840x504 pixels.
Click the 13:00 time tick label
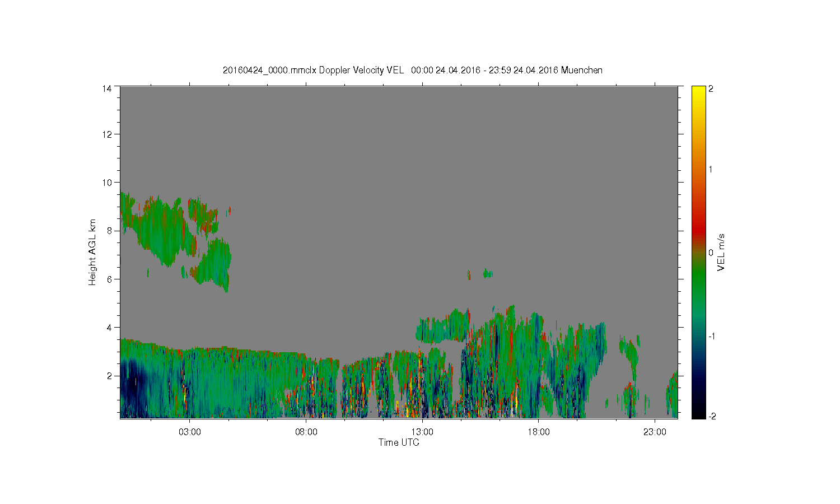click(x=422, y=432)
